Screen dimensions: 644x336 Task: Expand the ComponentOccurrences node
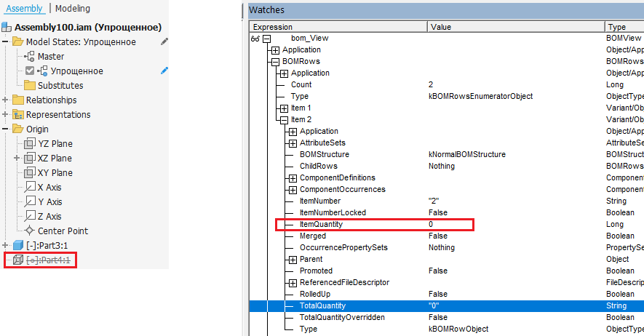(x=293, y=190)
